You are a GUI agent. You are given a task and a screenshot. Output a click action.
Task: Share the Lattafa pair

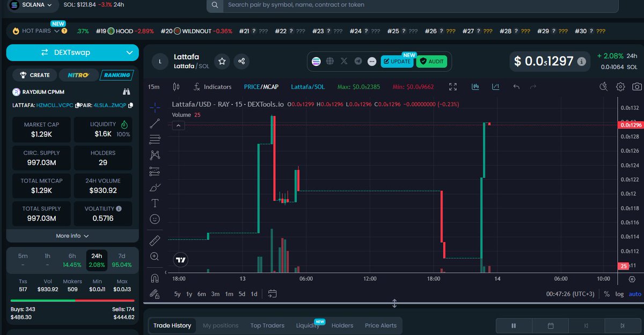241,62
